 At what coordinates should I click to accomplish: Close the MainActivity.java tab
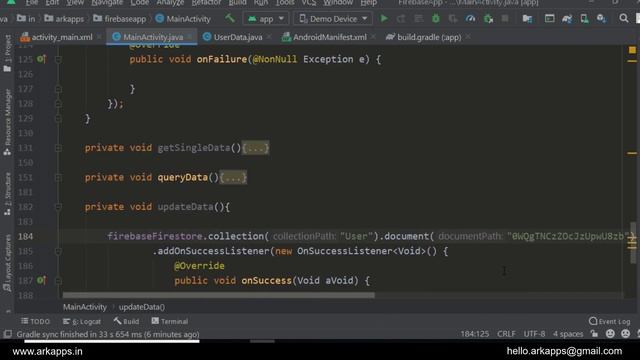coord(190,37)
